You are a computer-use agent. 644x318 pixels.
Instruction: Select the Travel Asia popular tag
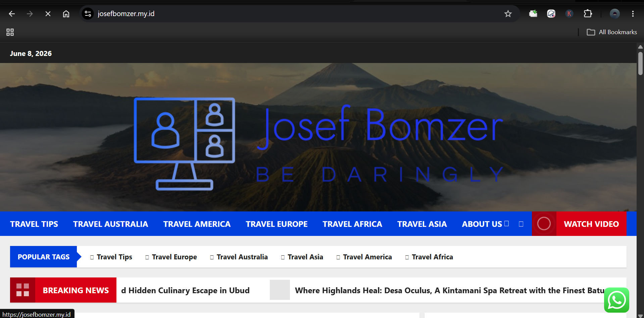pos(302,257)
